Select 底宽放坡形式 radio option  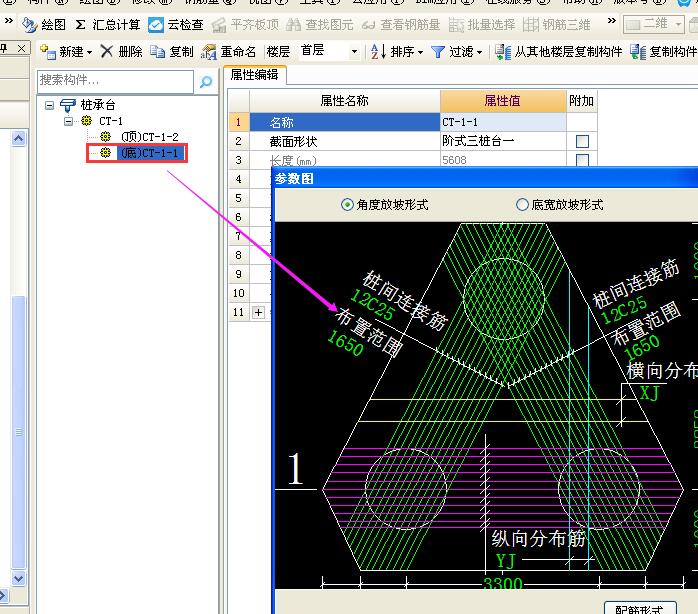522,205
